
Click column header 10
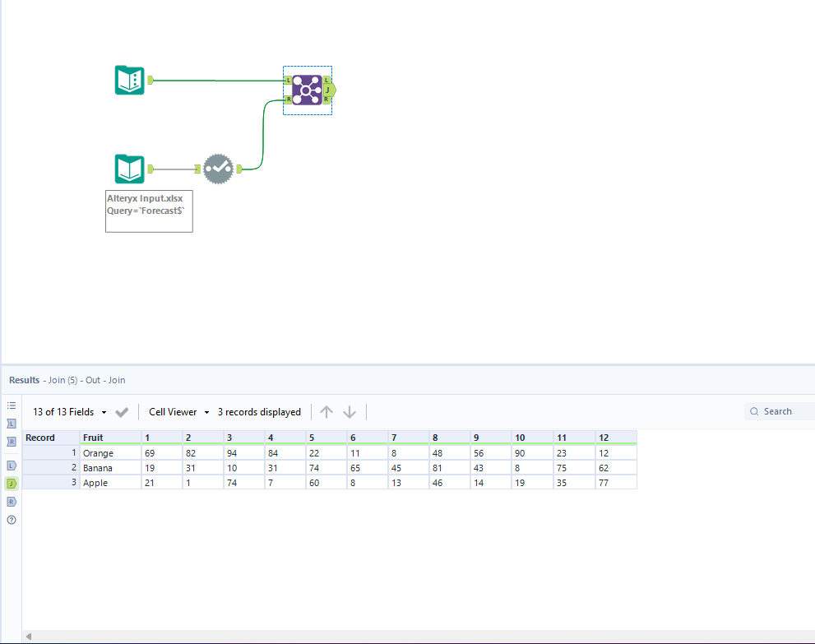(x=532, y=438)
